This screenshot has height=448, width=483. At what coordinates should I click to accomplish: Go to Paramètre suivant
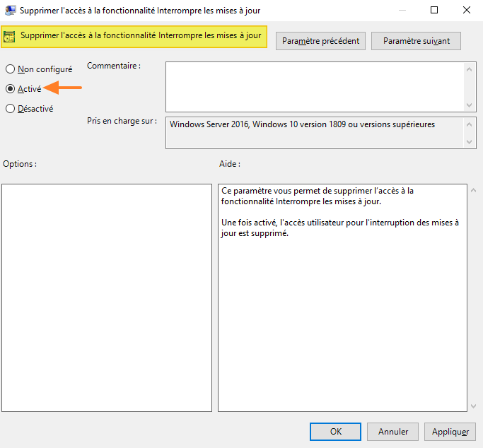pyautogui.click(x=416, y=41)
